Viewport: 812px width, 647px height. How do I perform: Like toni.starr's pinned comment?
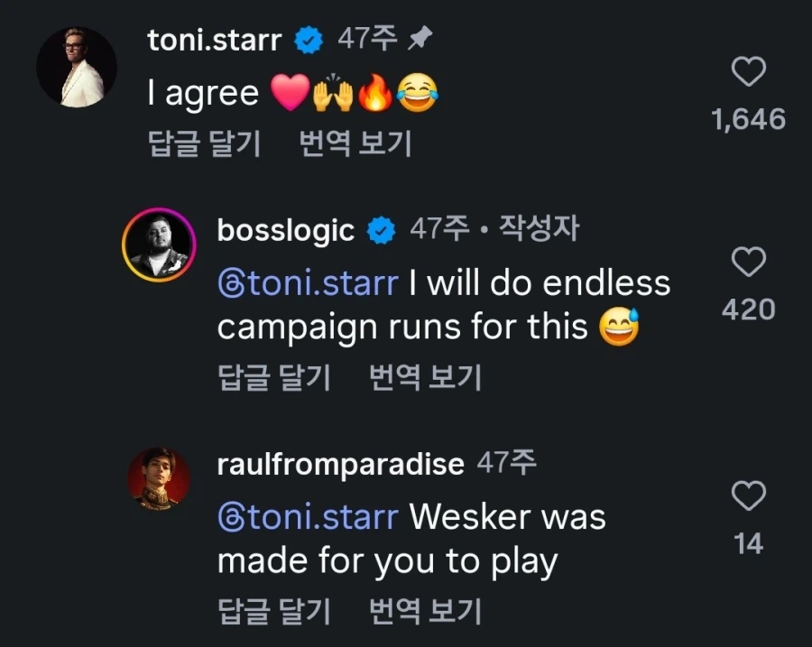tap(748, 72)
